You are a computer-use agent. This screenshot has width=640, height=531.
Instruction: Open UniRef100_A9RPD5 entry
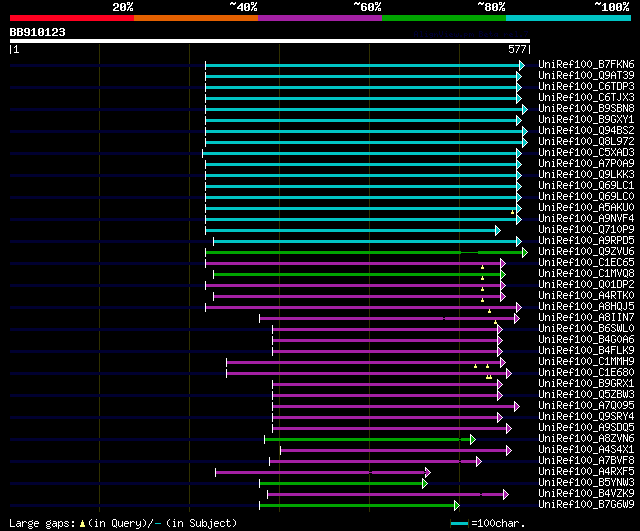coord(586,241)
